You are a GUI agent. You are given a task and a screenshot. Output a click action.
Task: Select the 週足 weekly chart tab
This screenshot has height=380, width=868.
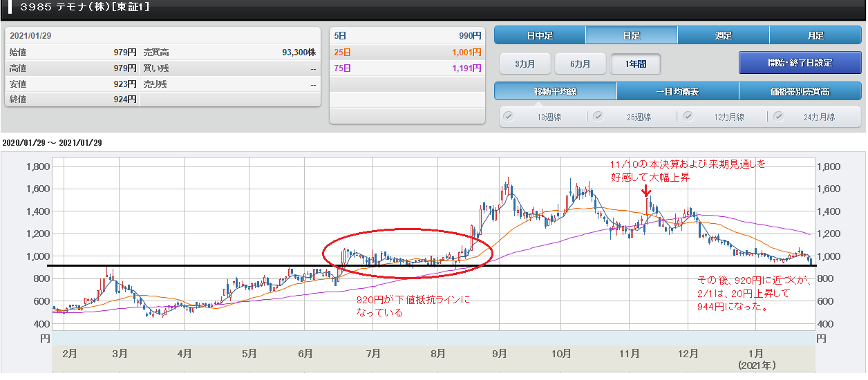(x=723, y=35)
